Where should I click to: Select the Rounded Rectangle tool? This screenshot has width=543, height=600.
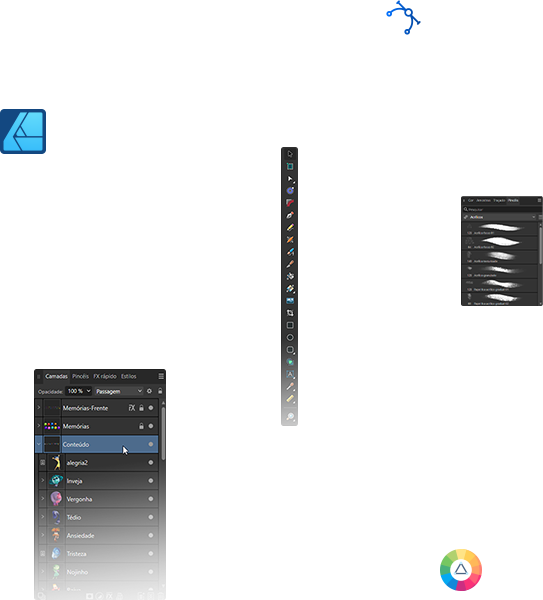click(x=290, y=350)
